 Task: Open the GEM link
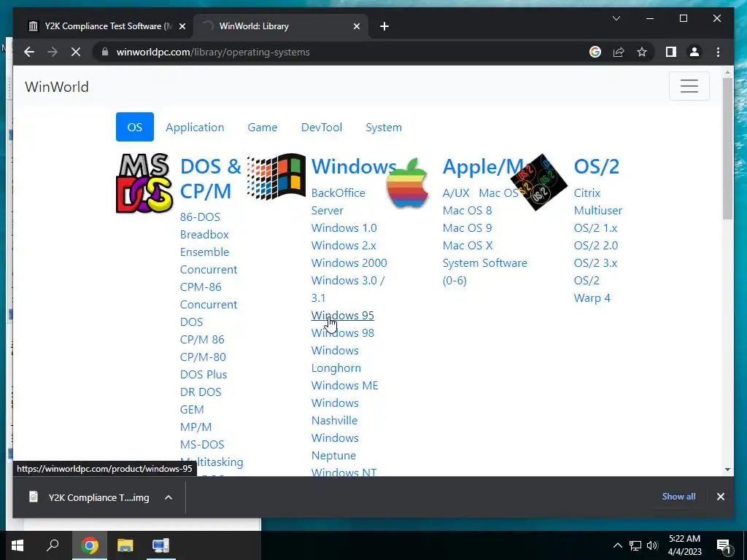pos(192,410)
